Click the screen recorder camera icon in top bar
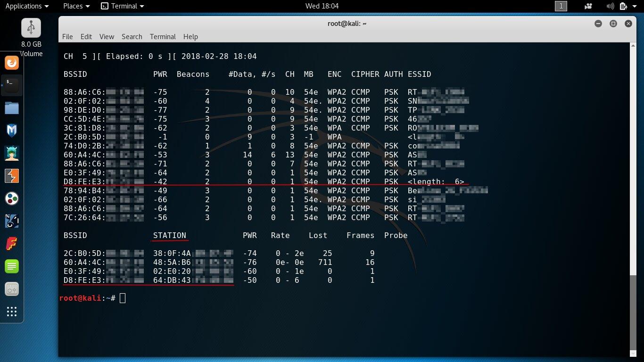Image resolution: width=644 pixels, height=362 pixels. coord(588,6)
